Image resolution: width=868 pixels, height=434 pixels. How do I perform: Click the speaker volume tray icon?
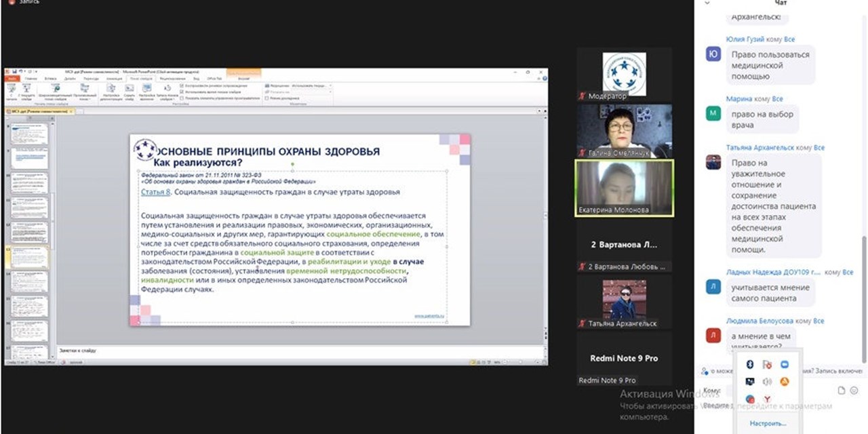tap(768, 382)
